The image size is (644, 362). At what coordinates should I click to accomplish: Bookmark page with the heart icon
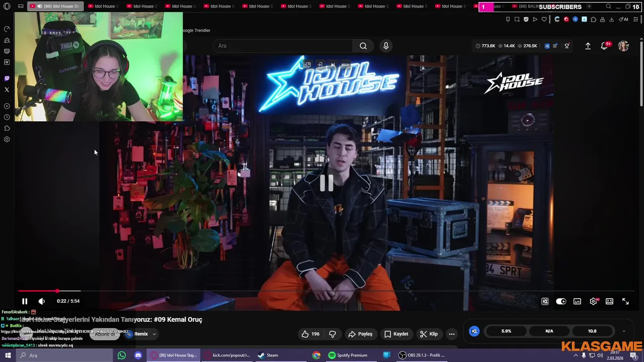coord(544,20)
